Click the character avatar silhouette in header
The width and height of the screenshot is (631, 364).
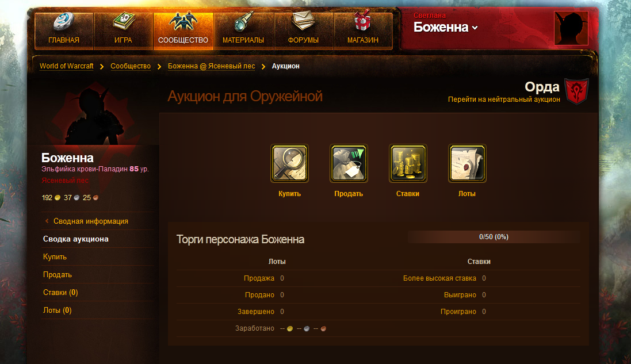pyautogui.click(x=571, y=28)
